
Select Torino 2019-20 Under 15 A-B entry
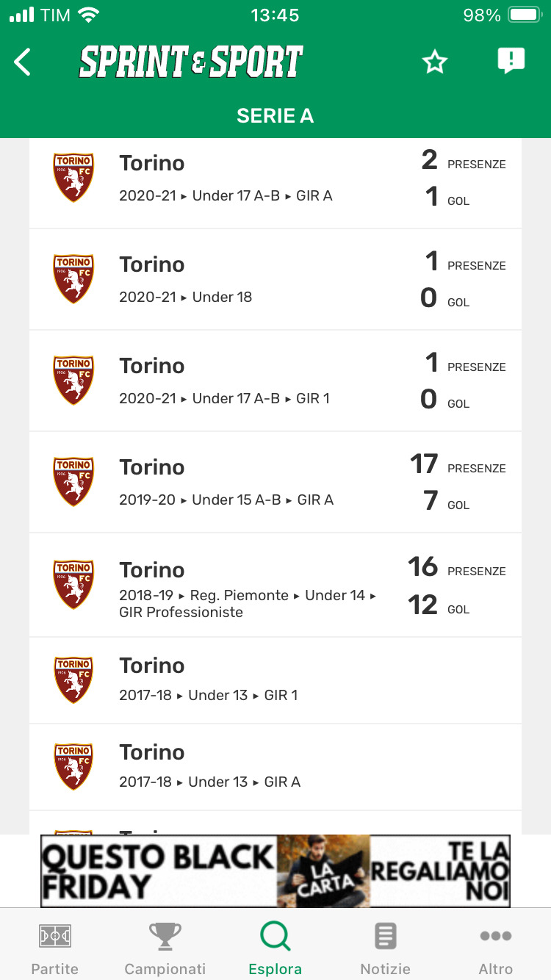coord(275,482)
